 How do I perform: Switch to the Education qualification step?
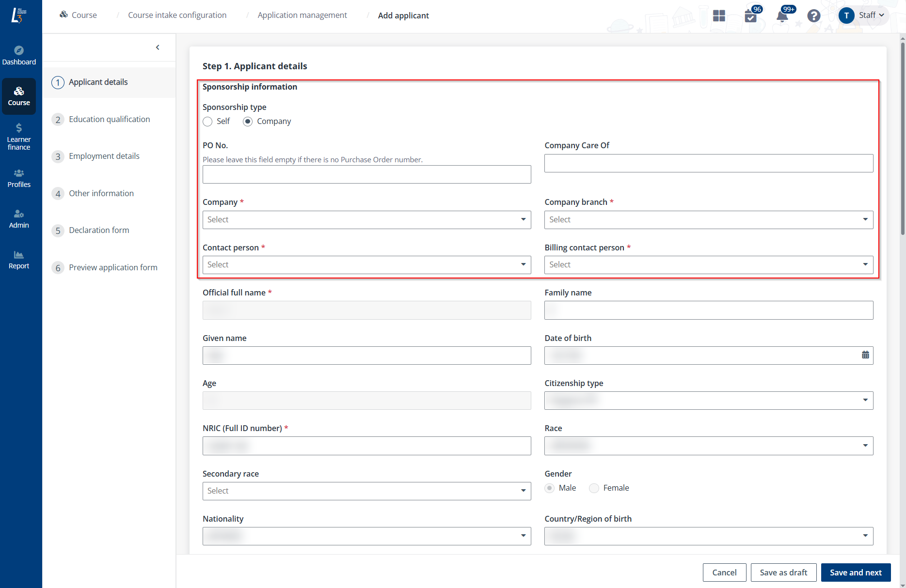click(x=109, y=119)
